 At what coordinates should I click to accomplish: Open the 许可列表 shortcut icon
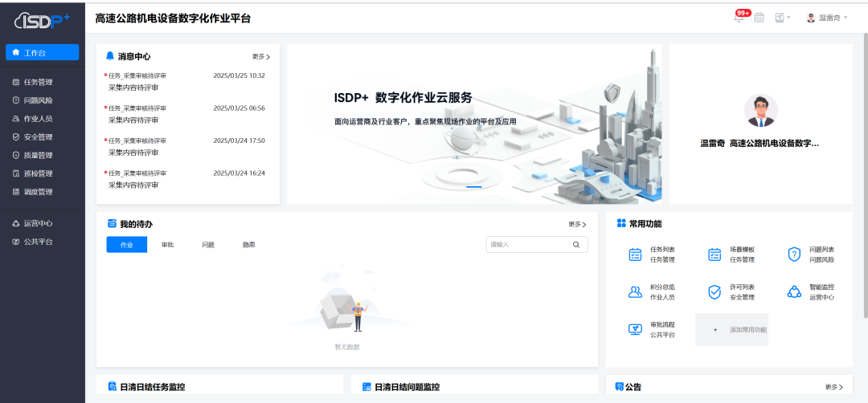tap(714, 292)
